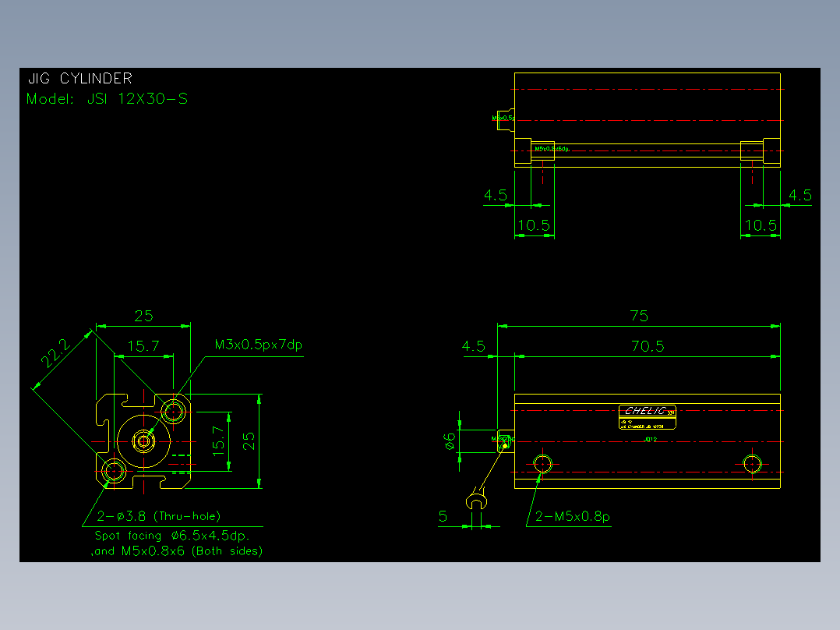This screenshot has height=630, width=840.
Task: Click the horizontal "25" width dimension in end view
Action: 143,316
